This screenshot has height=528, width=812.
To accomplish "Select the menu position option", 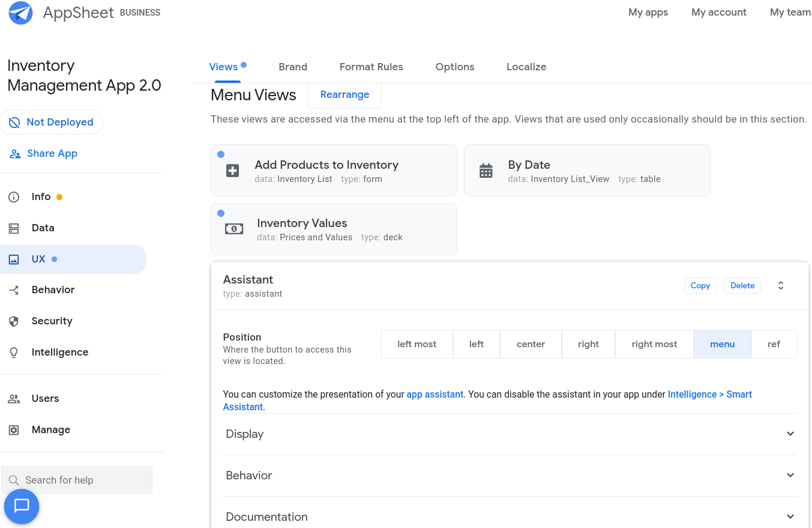I will point(723,344).
